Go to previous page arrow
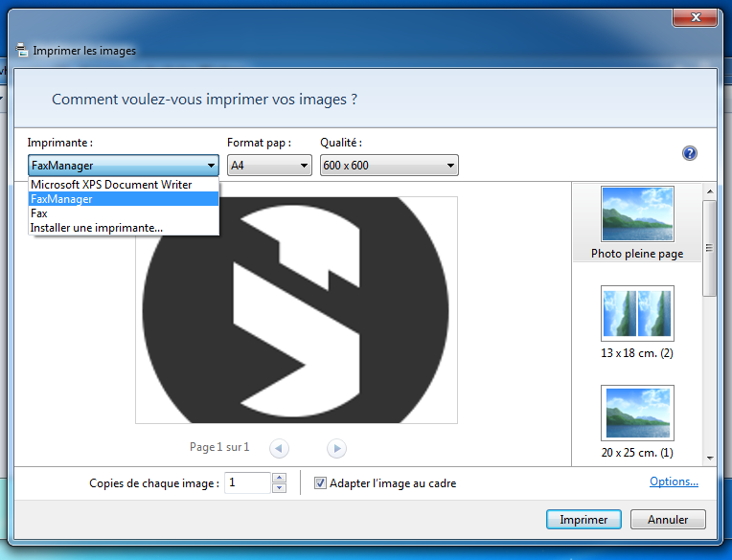Screen dimensions: 732x560 click(279, 447)
